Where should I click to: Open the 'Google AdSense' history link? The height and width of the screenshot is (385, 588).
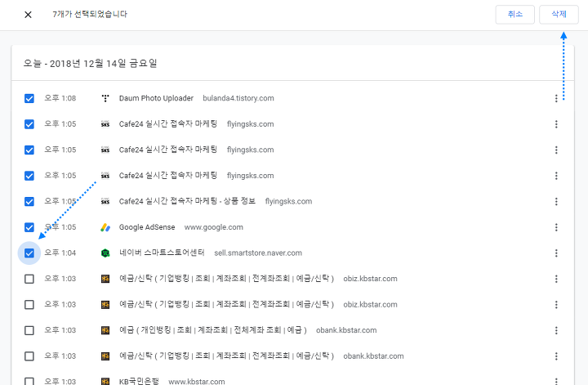coord(147,227)
